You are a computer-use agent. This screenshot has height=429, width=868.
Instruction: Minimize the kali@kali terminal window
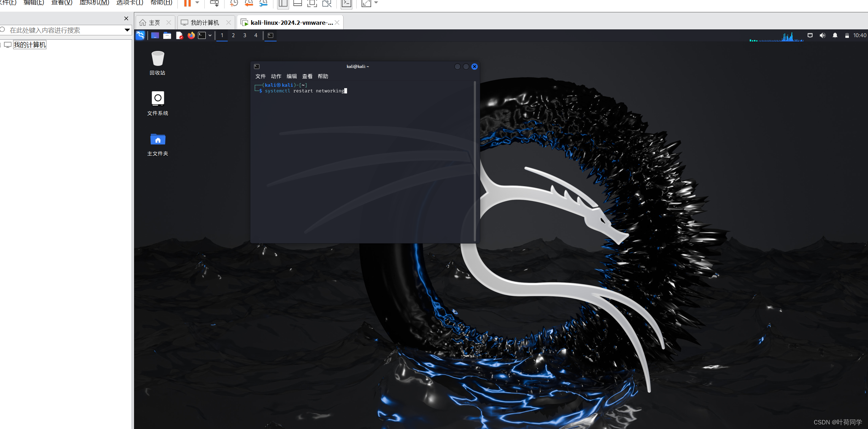[458, 67]
